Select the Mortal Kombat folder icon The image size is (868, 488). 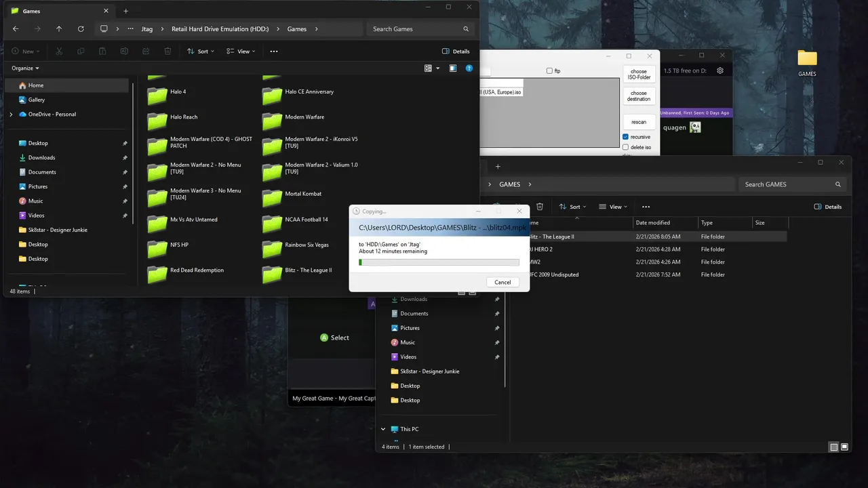point(272,197)
